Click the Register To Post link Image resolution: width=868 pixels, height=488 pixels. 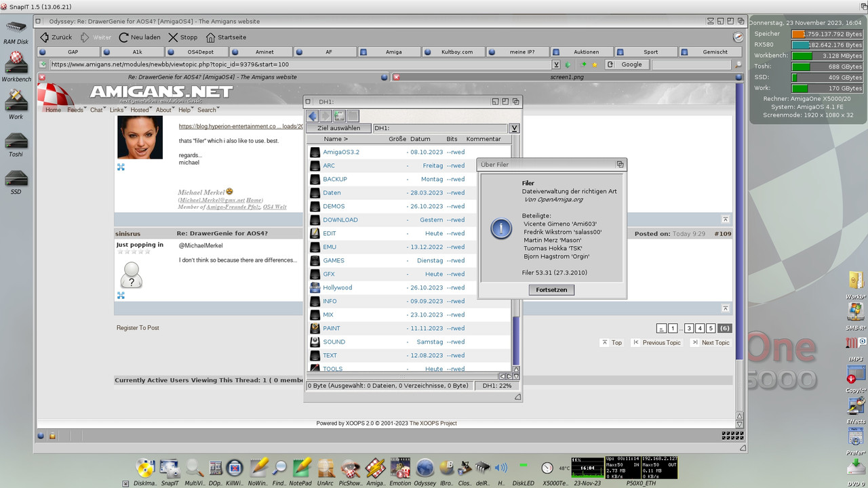pyautogui.click(x=138, y=327)
